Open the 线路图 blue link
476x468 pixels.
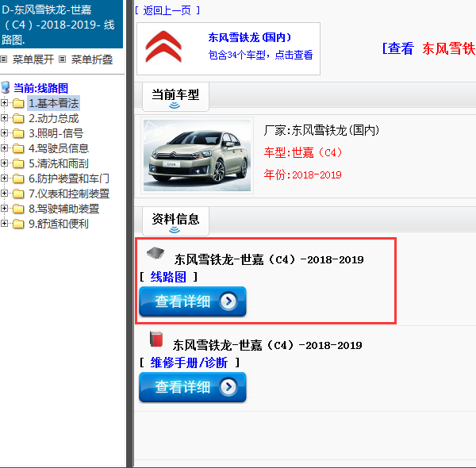tap(168, 277)
